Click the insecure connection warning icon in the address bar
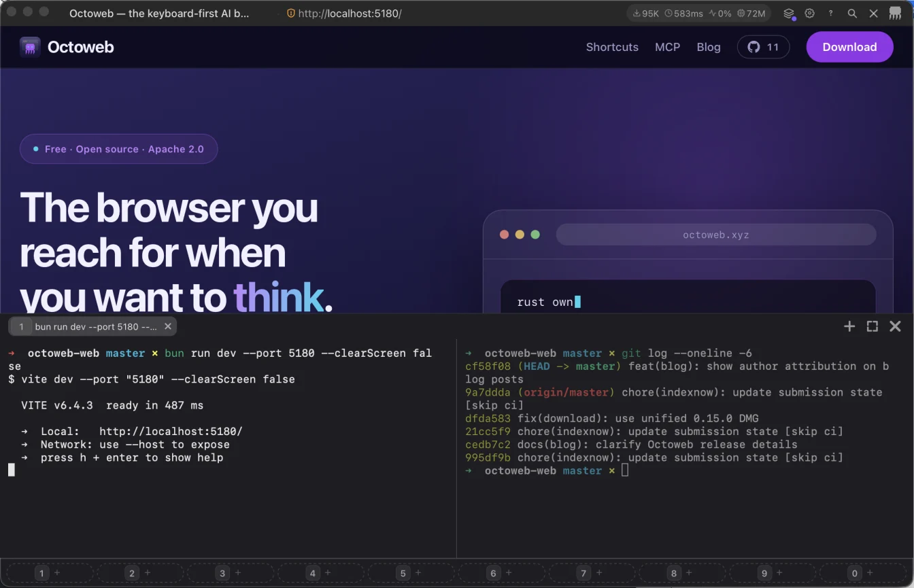 click(x=290, y=13)
